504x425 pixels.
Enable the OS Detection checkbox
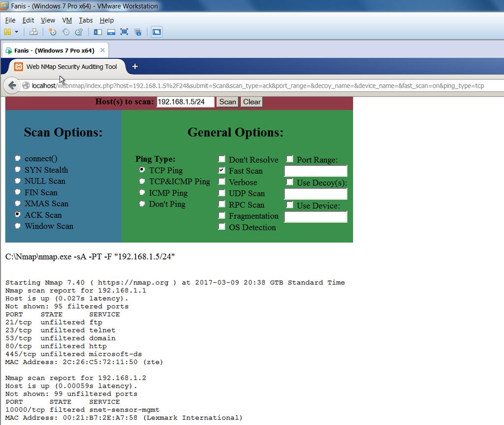coord(221,227)
